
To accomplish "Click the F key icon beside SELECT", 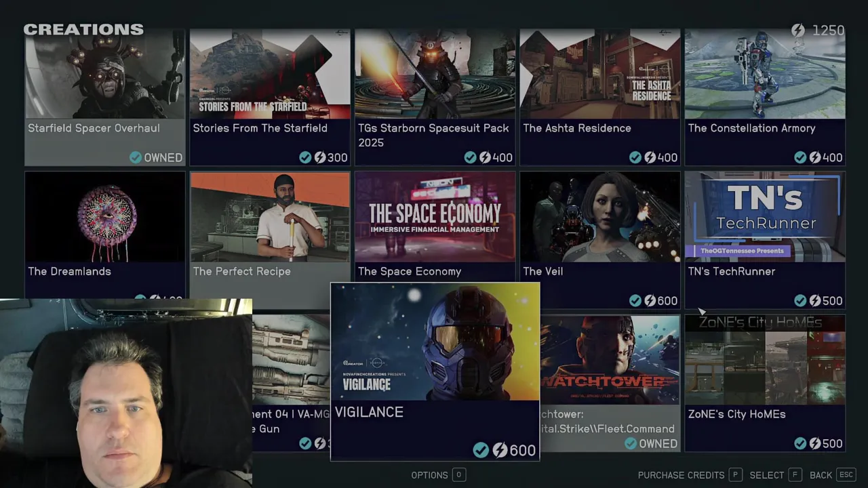I will (x=795, y=475).
